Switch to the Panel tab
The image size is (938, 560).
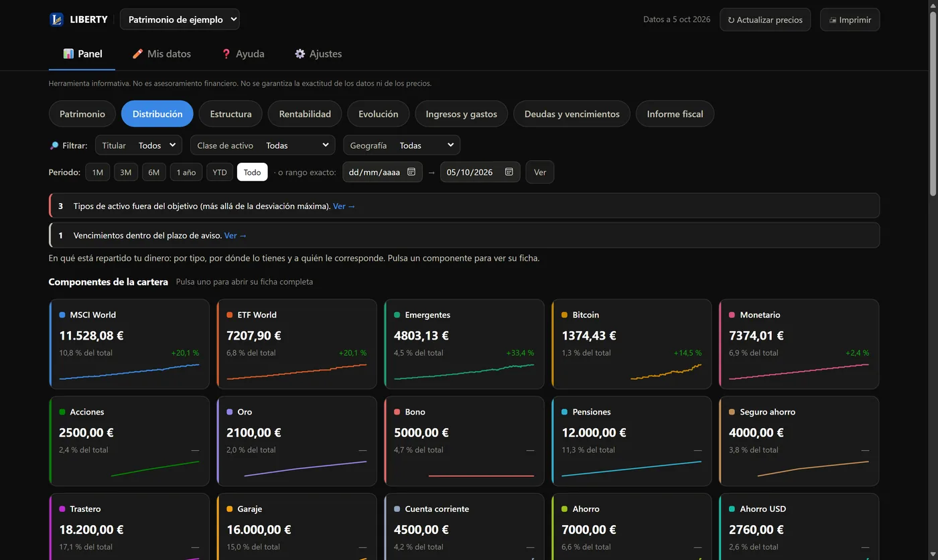click(x=82, y=54)
